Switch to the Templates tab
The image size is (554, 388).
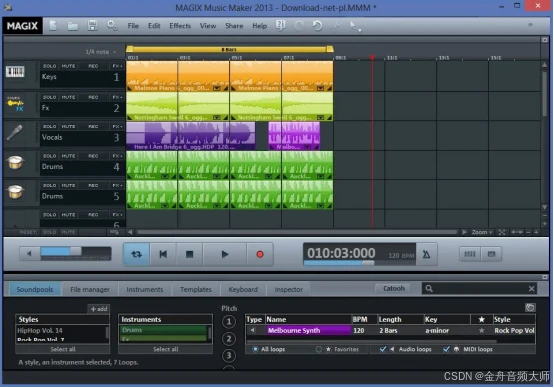coord(196,289)
